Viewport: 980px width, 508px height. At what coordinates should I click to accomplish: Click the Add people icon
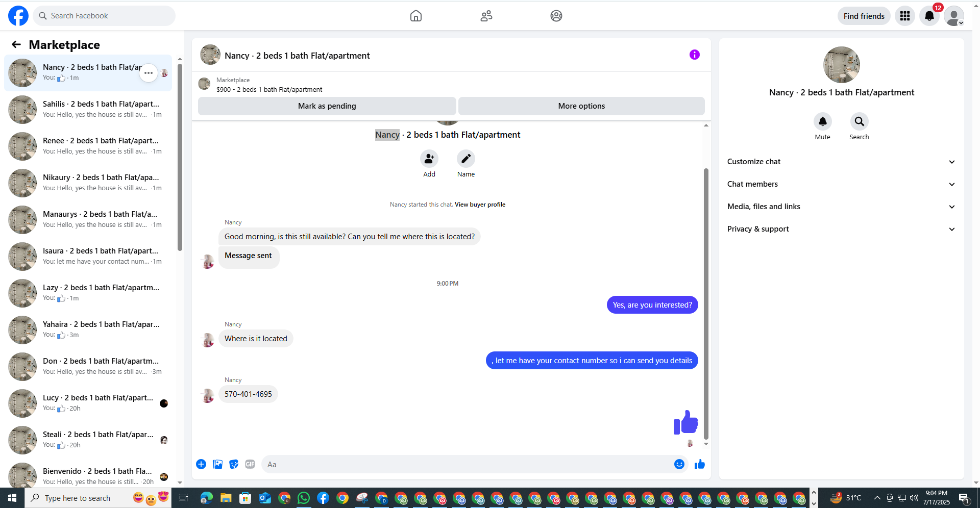point(429,159)
